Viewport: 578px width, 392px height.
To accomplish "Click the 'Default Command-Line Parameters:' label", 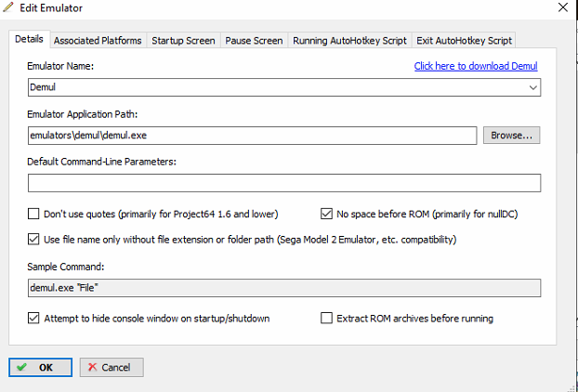I will (101, 162).
